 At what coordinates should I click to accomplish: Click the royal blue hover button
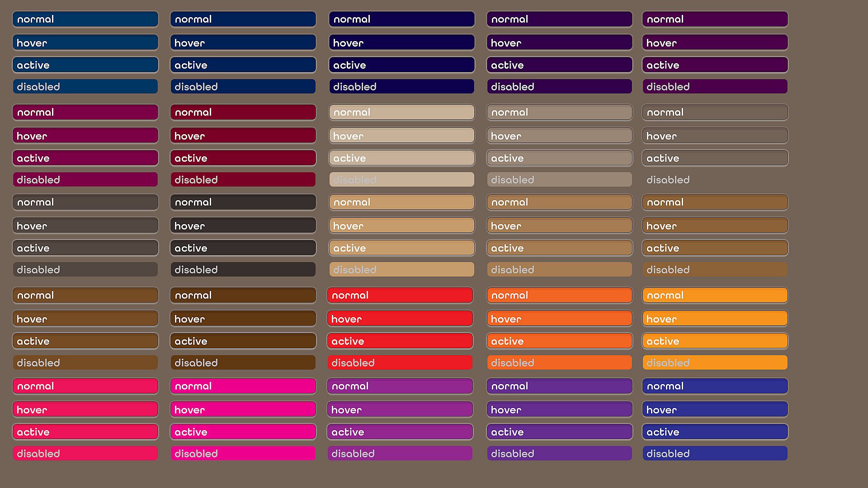(715, 410)
